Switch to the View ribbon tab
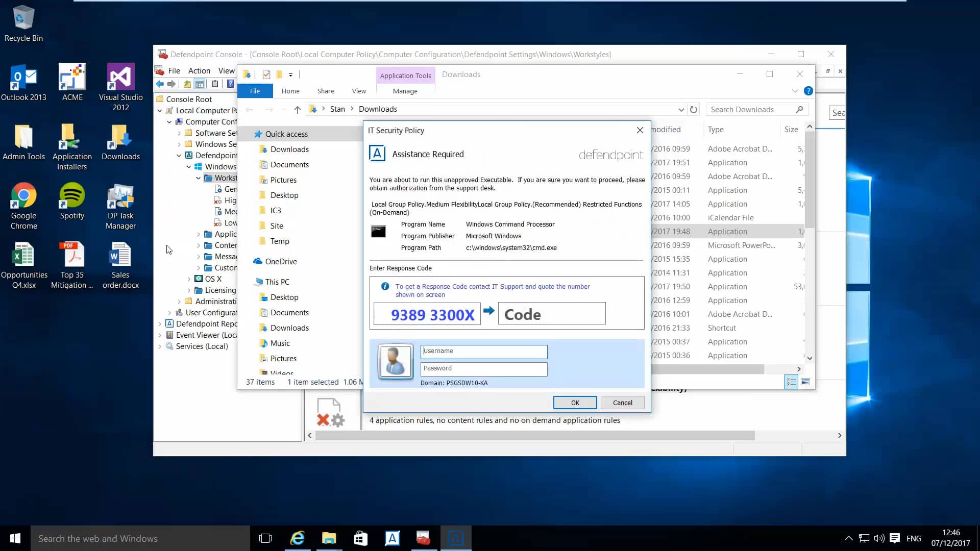 point(358,91)
